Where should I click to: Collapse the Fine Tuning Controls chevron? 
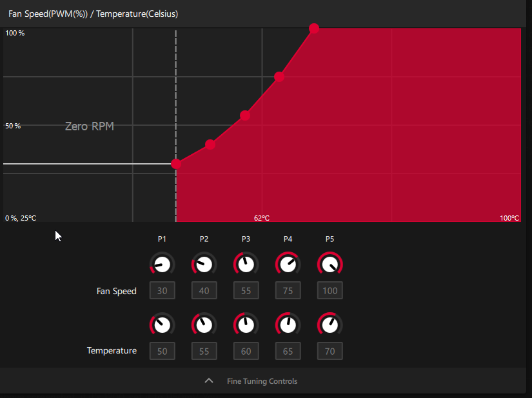[208, 381]
